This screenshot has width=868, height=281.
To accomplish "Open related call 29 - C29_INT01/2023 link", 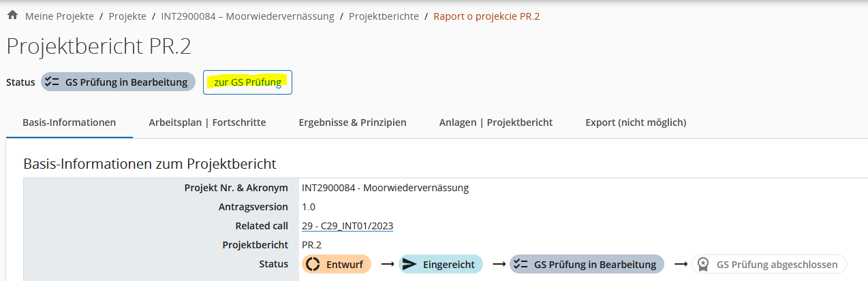I will click(347, 226).
